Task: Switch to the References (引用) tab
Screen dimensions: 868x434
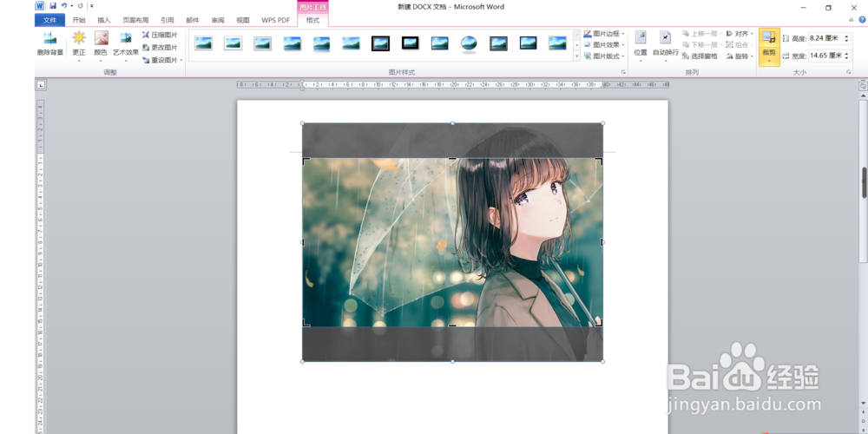Action: click(168, 20)
